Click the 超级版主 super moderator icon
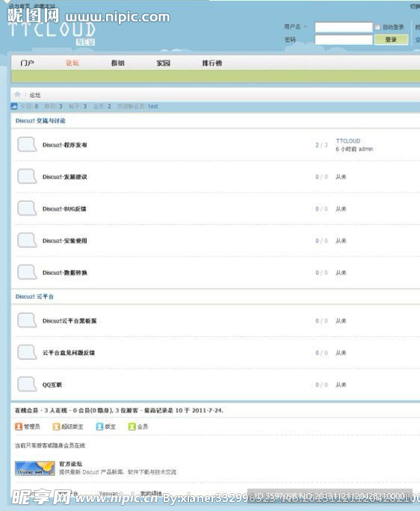This screenshot has height=511, width=420. pyautogui.click(x=56, y=427)
